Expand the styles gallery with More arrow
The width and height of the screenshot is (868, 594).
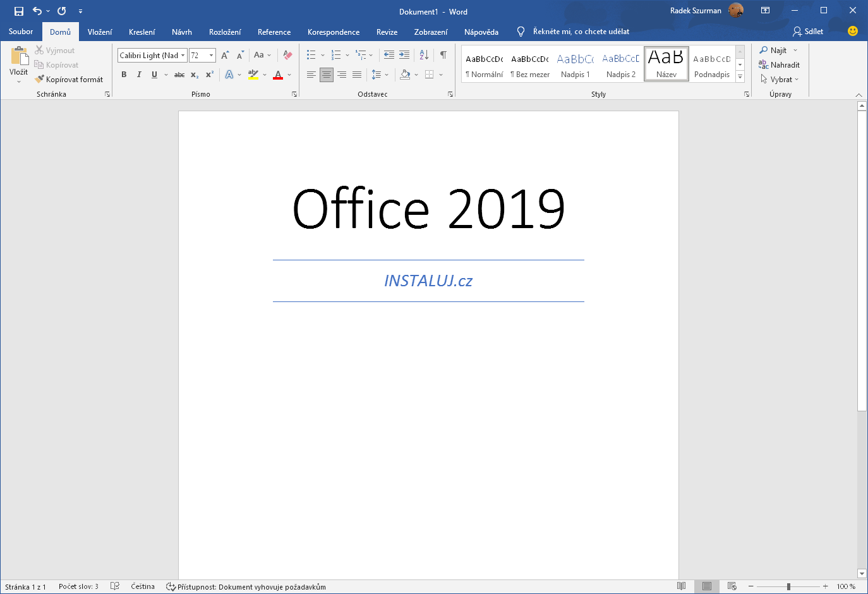(740, 76)
